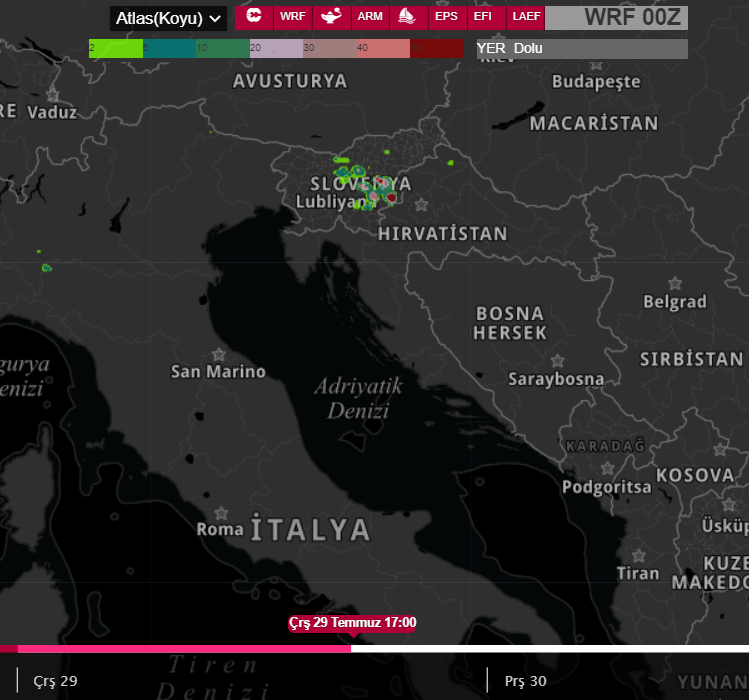Pick the lavender 20 legend swatch
Viewport: 749px width, 700px height.
(276, 49)
